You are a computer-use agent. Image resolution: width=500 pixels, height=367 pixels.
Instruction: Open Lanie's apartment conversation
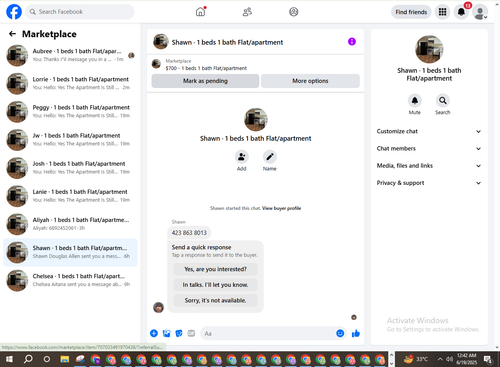pos(70,196)
